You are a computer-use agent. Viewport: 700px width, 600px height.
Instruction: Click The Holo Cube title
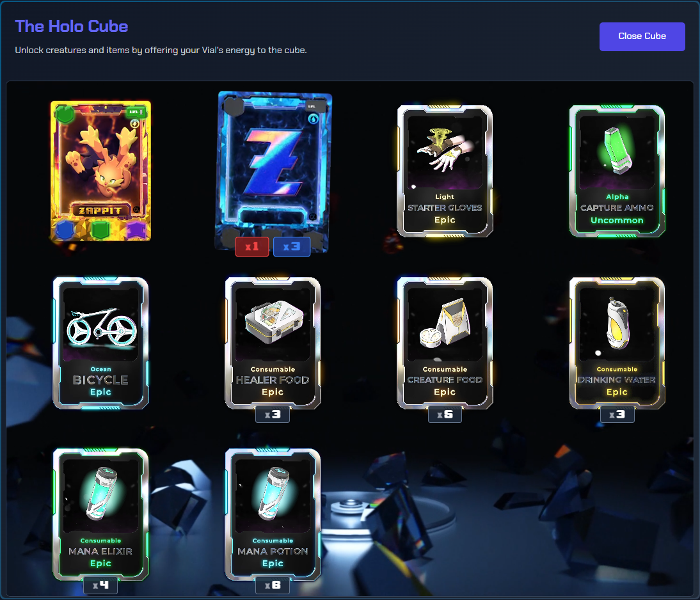[72, 26]
